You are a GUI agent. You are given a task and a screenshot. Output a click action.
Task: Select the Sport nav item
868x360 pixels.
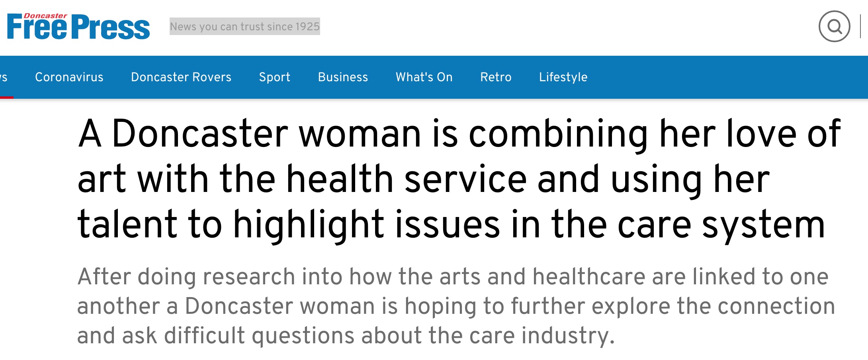click(274, 77)
